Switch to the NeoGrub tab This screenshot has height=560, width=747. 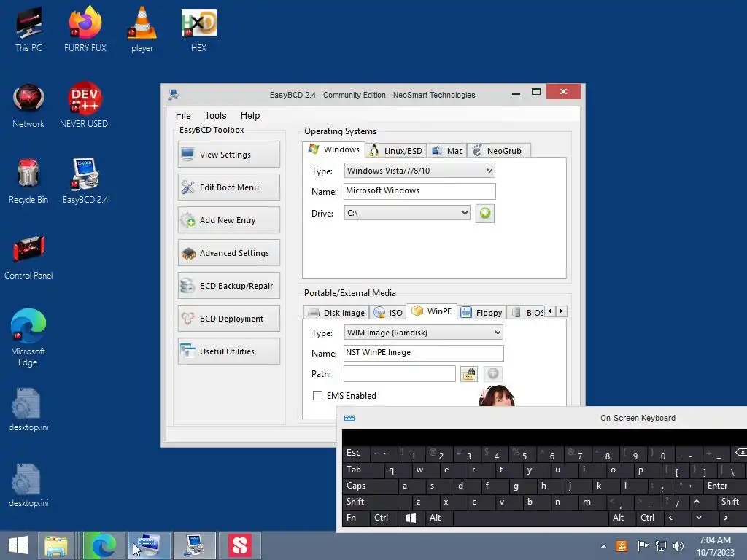pos(498,150)
